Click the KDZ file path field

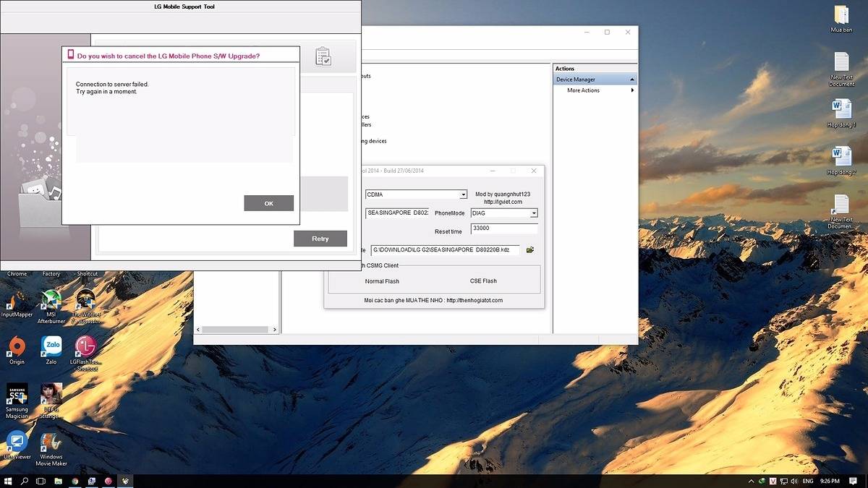(x=445, y=250)
